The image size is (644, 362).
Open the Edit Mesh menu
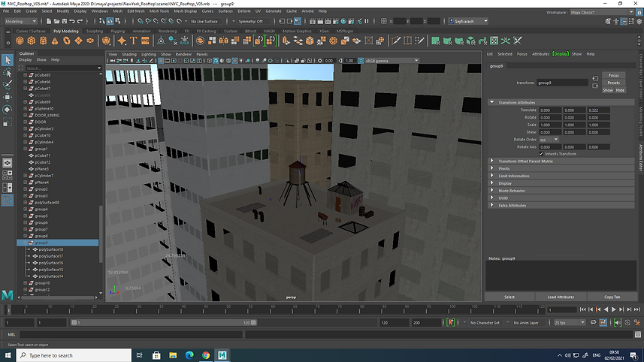[135, 11]
